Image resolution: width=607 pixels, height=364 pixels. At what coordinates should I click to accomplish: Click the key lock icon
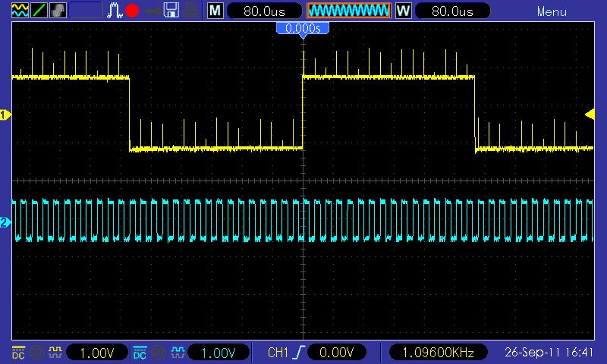click(x=153, y=11)
